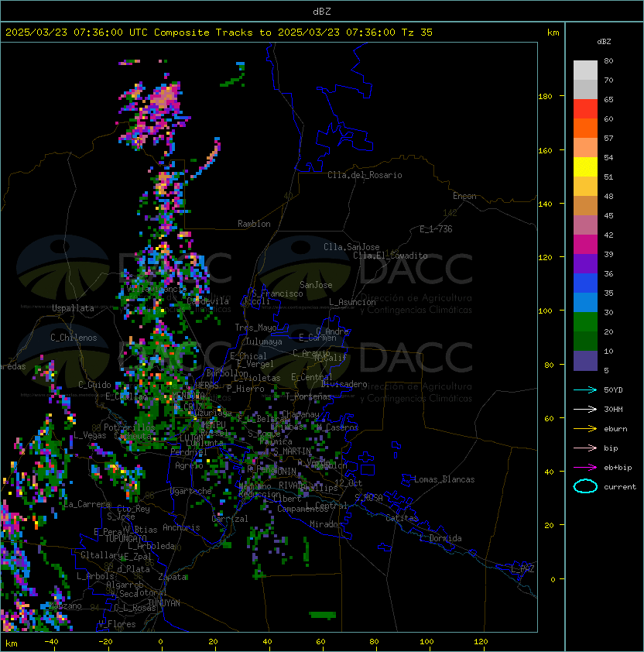The height and width of the screenshot is (652, 644).
Task: Click the eb+bip magenta arrow legend icon
Action: tap(585, 468)
